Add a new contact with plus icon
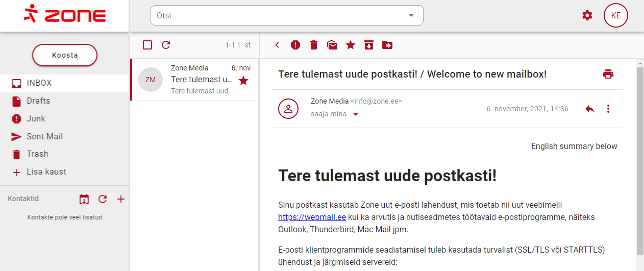The height and width of the screenshot is (271, 644). (121, 199)
